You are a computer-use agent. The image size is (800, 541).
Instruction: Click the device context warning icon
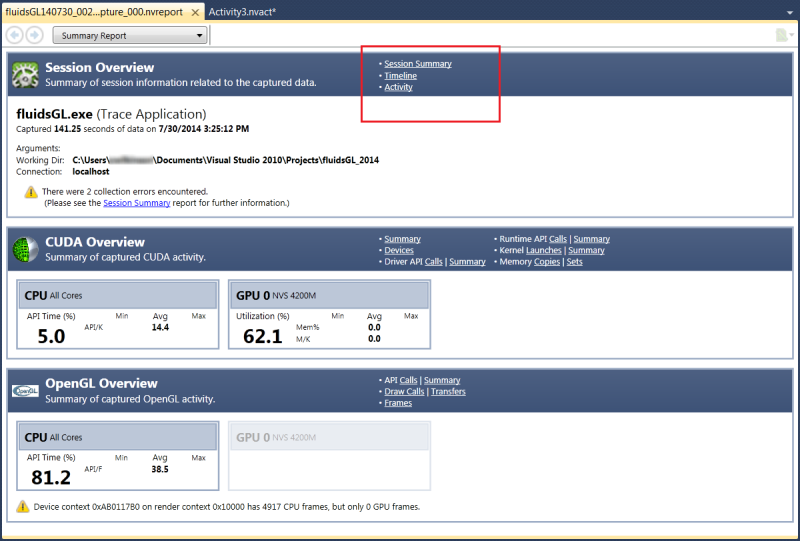[x=22, y=507]
